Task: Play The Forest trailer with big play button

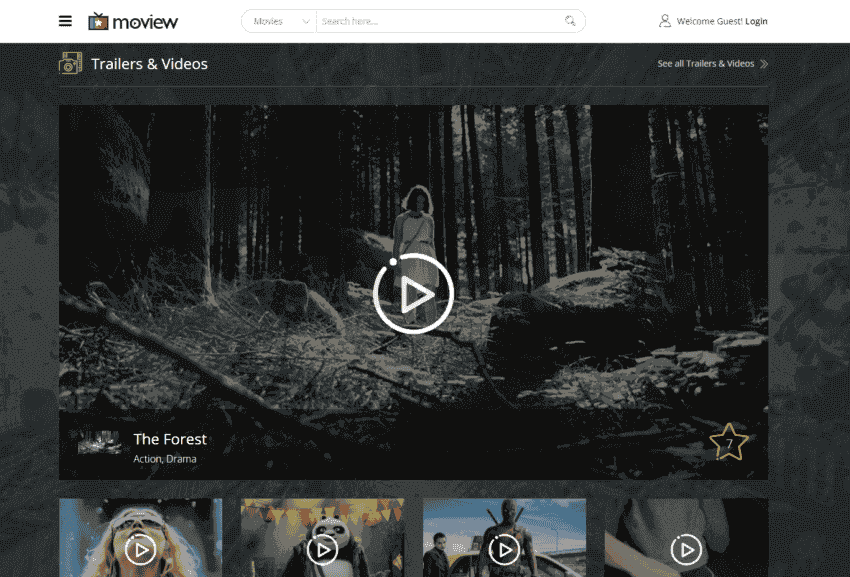Action: [x=414, y=293]
